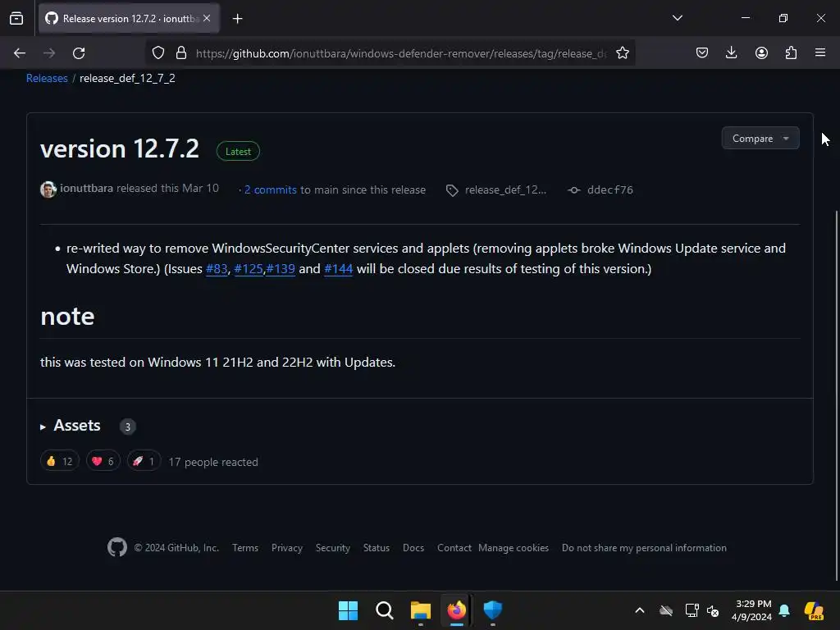
Task: Open ionuttbara avatar image
Action: pos(48,189)
